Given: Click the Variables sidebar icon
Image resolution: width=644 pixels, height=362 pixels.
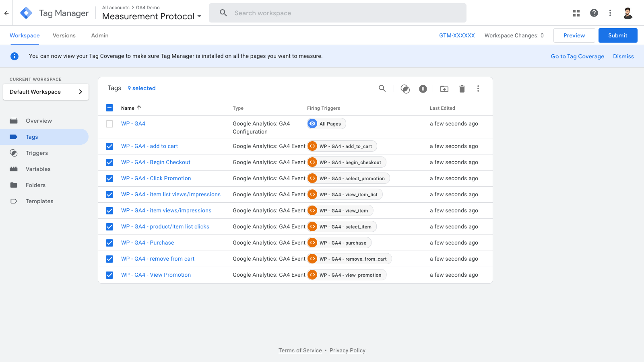Looking at the screenshot, I should (x=14, y=169).
